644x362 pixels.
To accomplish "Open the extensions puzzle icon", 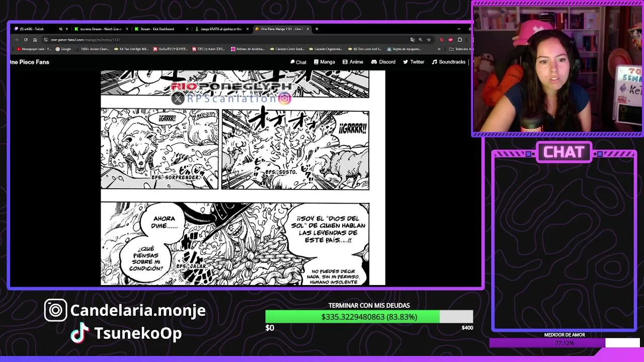I will (x=460, y=40).
